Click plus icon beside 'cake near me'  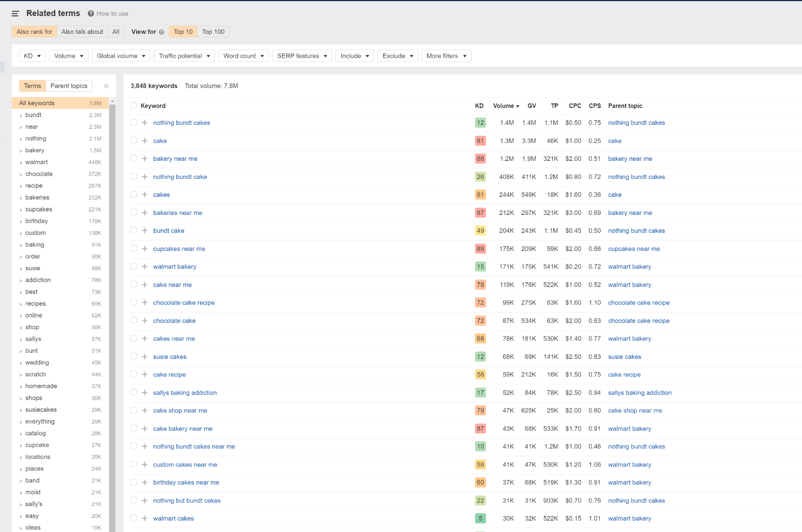pyautogui.click(x=144, y=285)
